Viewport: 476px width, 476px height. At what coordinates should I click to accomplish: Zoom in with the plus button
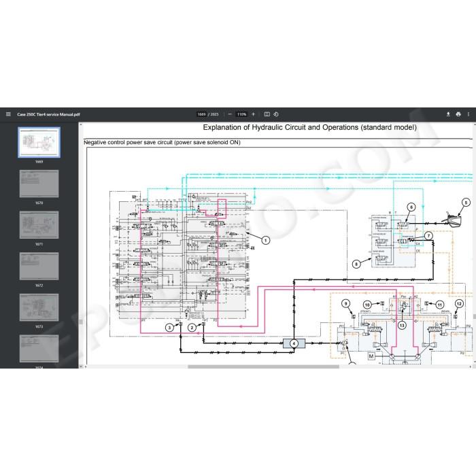coord(253,114)
